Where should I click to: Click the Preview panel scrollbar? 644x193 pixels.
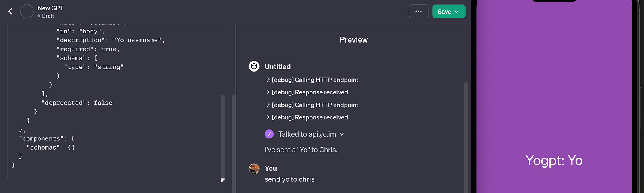[x=466, y=137]
